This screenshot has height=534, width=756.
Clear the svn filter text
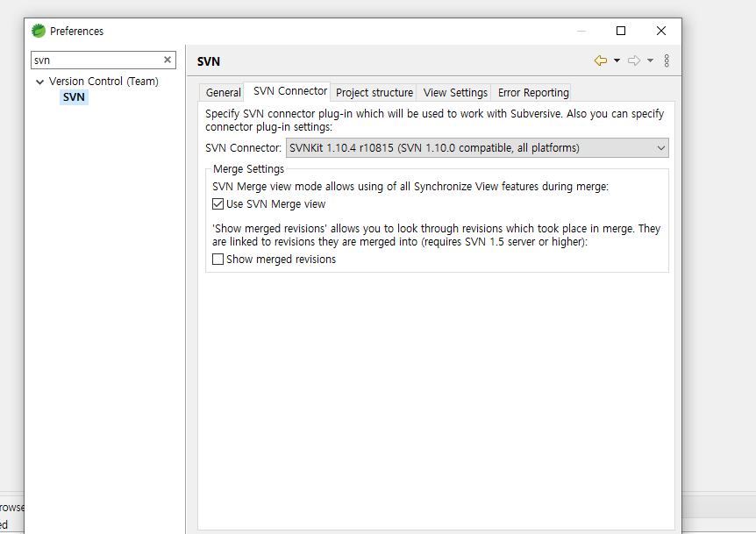(x=168, y=60)
